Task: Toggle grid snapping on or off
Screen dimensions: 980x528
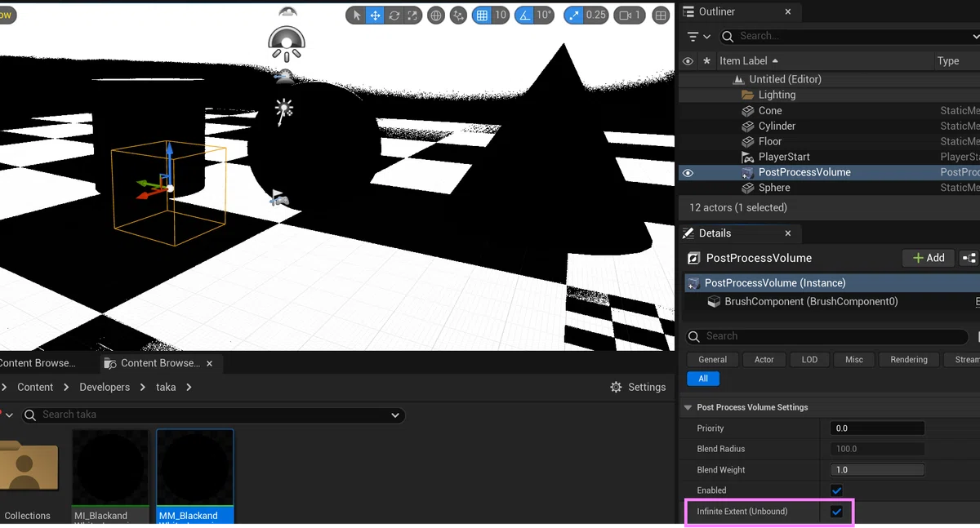Action: coord(483,16)
